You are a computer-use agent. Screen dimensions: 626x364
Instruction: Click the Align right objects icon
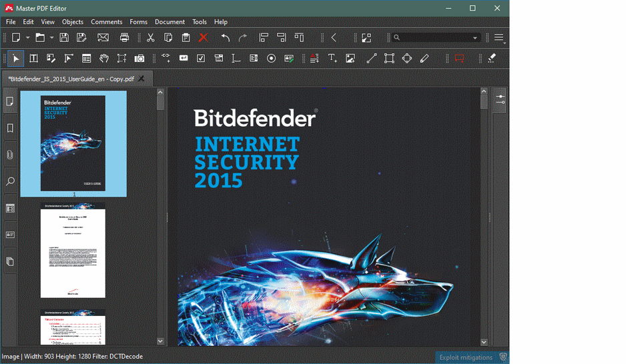(282, 37)
